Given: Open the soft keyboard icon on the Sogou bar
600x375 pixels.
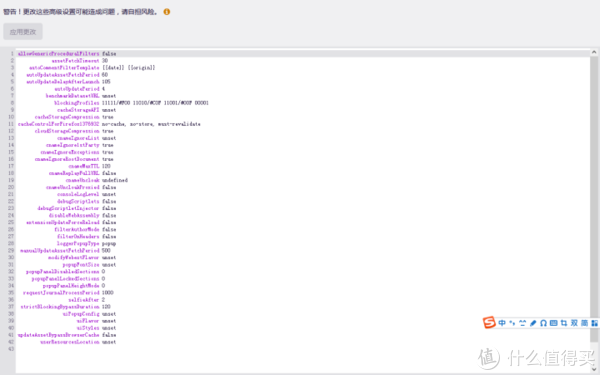Looking at the screenshot, I should [554, 323].
